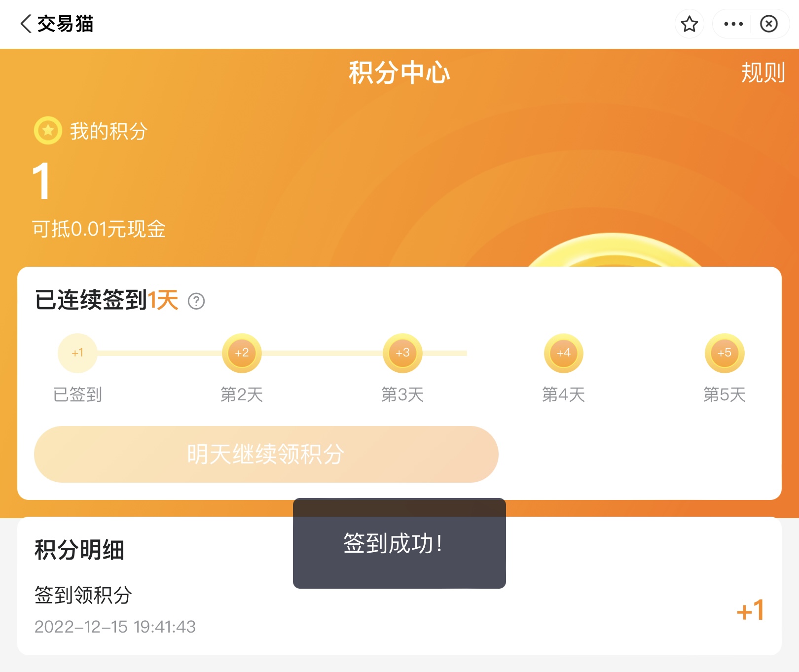
Task: Tap the +3 coin for day 3
Action: pos(402,353)
